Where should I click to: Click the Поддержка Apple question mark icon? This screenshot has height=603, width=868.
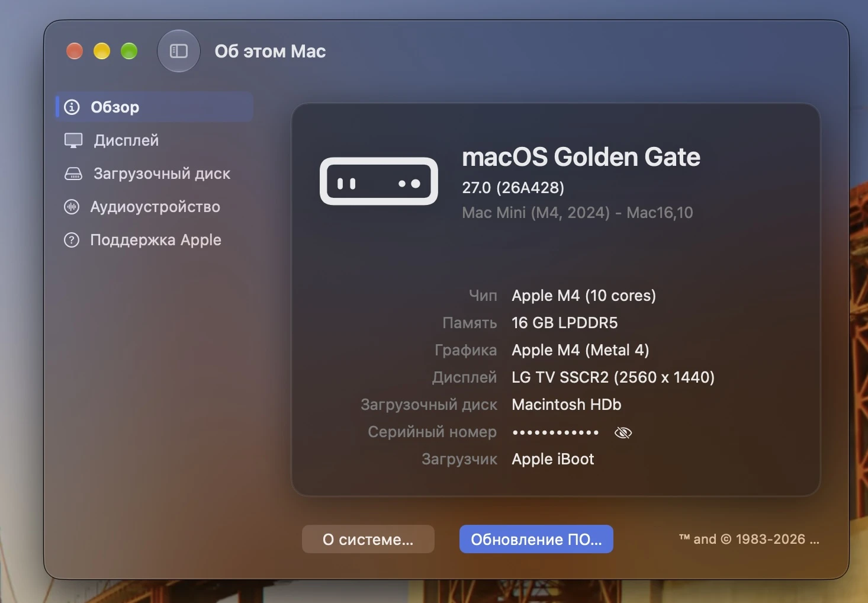(72, 240)
